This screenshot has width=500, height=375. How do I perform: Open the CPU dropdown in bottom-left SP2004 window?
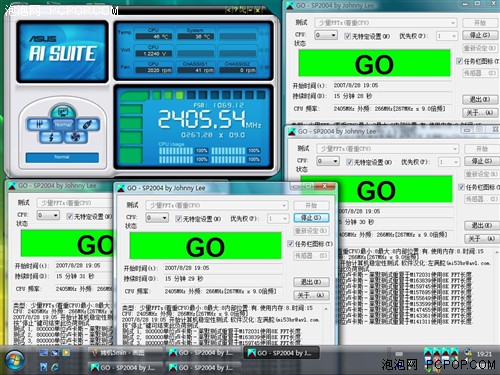(48, 215)
